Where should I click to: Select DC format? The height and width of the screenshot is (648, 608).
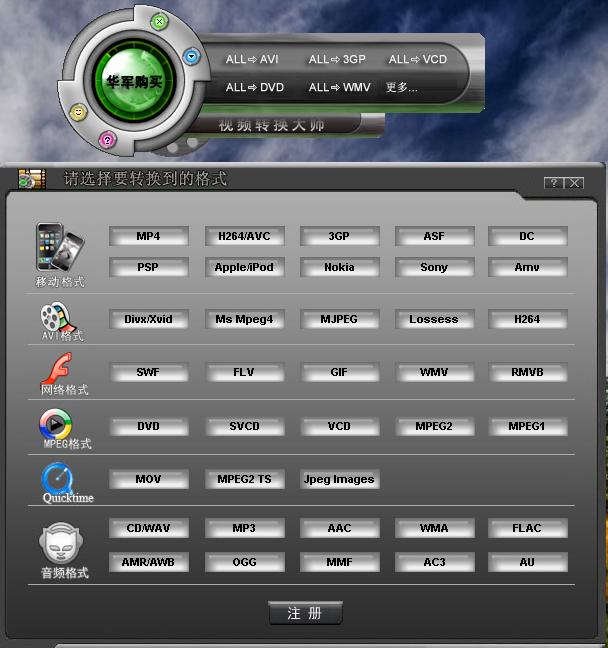coord(527,236)
